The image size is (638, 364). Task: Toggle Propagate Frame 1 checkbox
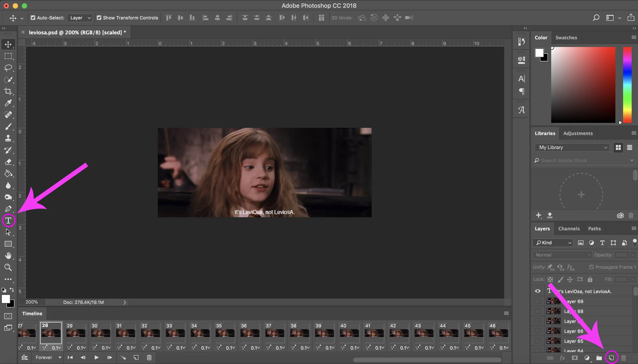(x=591, y=267)
